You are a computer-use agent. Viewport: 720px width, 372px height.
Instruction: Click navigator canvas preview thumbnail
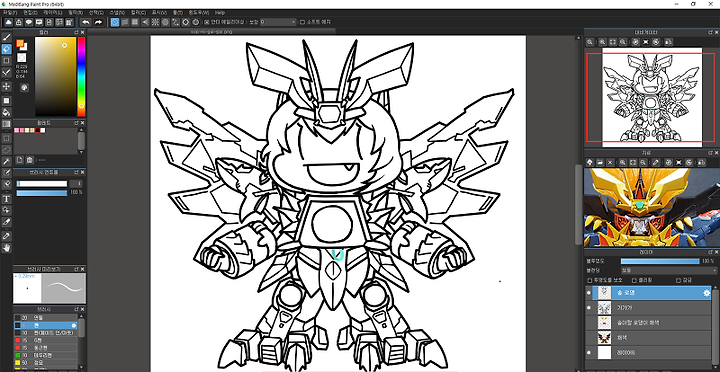(652, 97)
